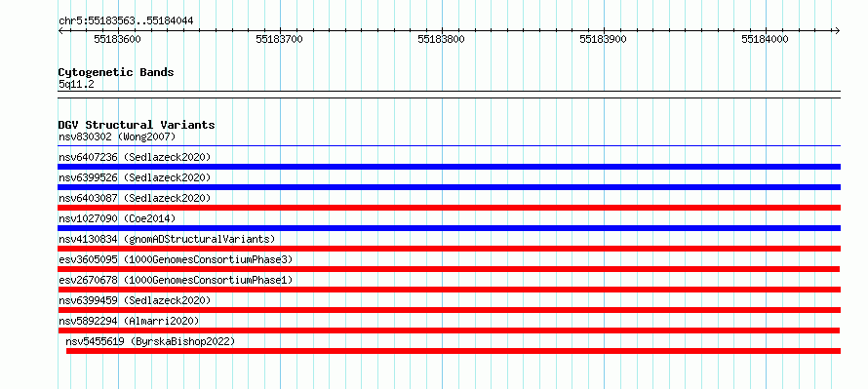
Task: Select the red bar under nsv5455619
Action: 454,351
